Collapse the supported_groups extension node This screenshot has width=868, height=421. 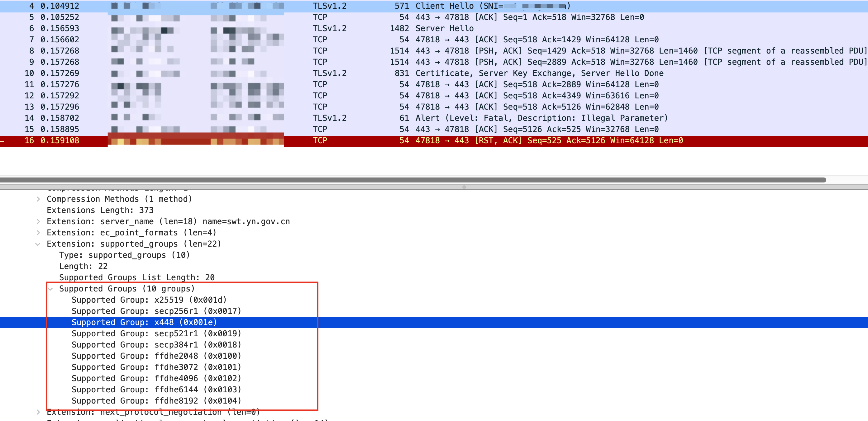click(38, 244)
